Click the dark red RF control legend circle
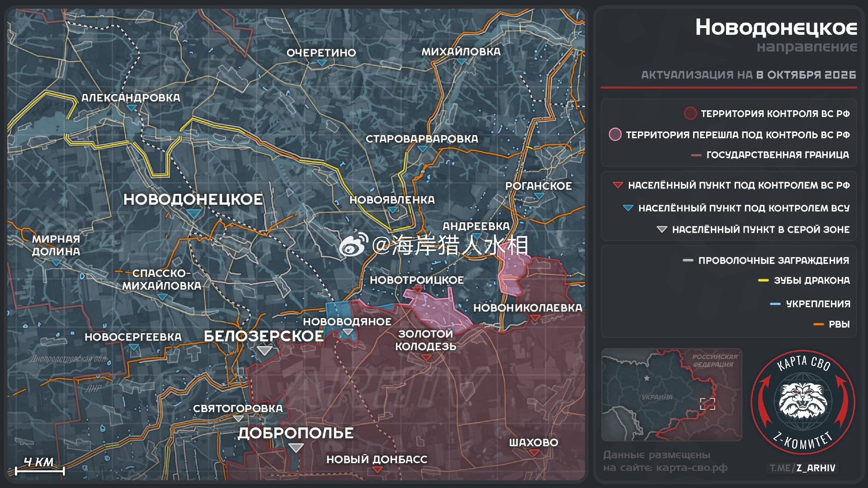Viewport: 868px width, 488px height. tap(690, 113)
